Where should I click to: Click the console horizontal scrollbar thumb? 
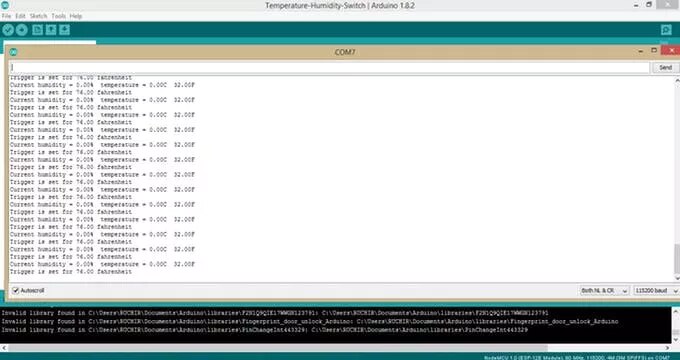[278, 348]
